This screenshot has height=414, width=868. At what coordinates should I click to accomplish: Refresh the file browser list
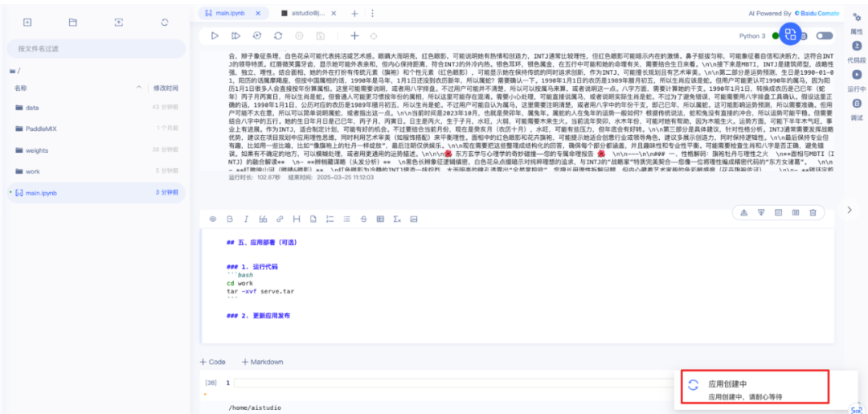pyautogui.click(x=165, y=23)
